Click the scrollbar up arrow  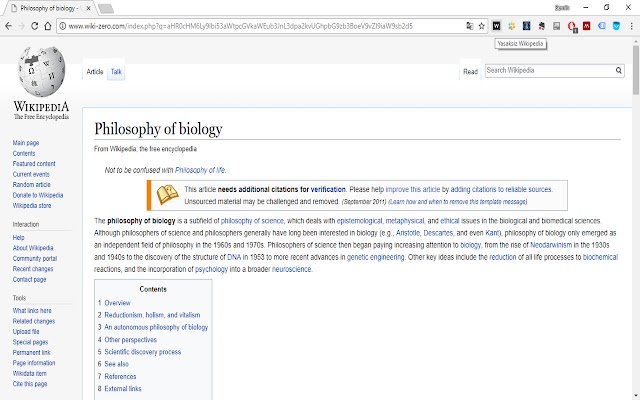click(636, 41)
